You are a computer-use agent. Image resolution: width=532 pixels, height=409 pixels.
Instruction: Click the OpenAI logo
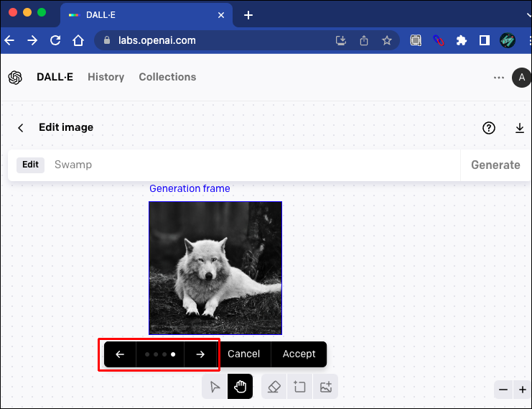pyautogui.click(x=15, y=78)
